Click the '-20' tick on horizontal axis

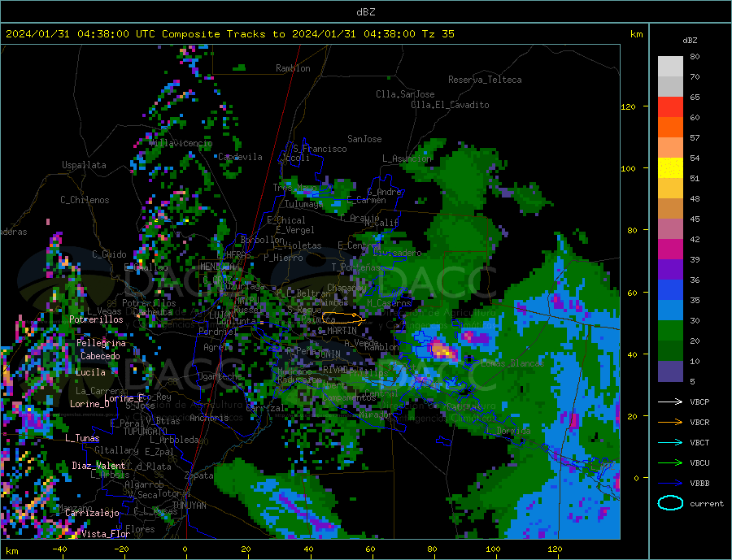click(121, 549)
